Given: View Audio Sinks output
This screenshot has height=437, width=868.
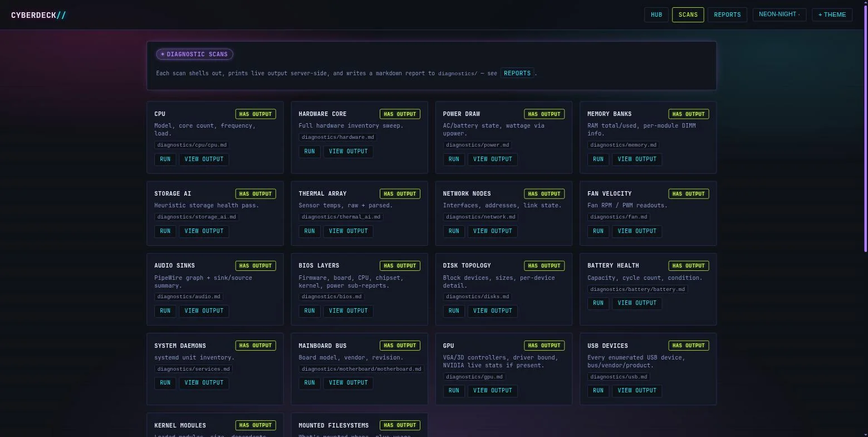Looking at the screenshot, I should (204, 310).
